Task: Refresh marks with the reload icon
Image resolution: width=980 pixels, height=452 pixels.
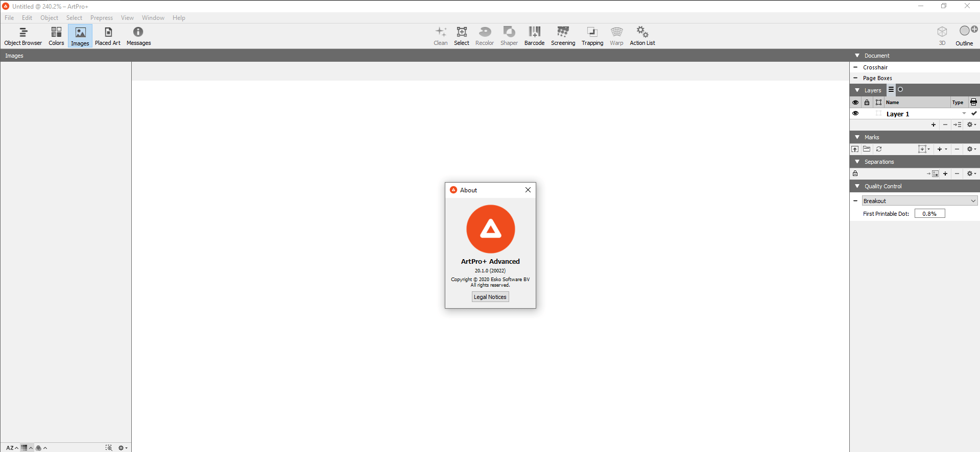Action: coord(879,149)
